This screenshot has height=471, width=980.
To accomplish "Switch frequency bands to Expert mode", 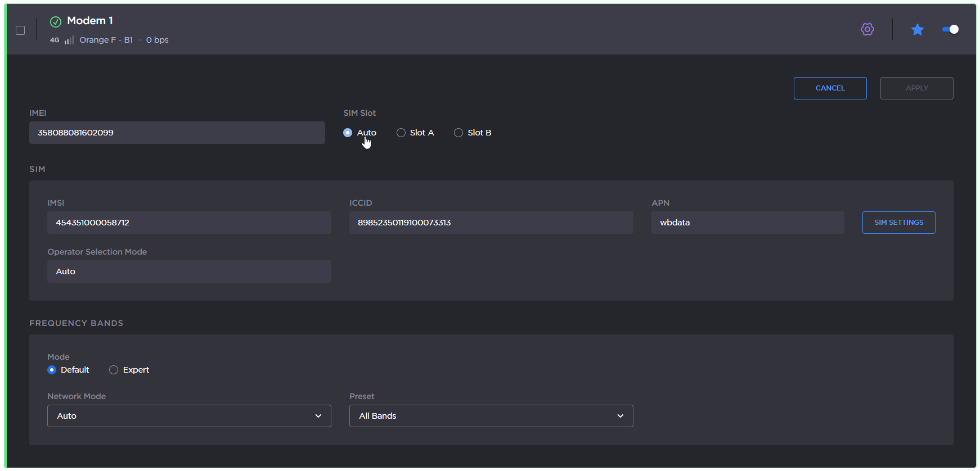I will (x=114, y=370).
